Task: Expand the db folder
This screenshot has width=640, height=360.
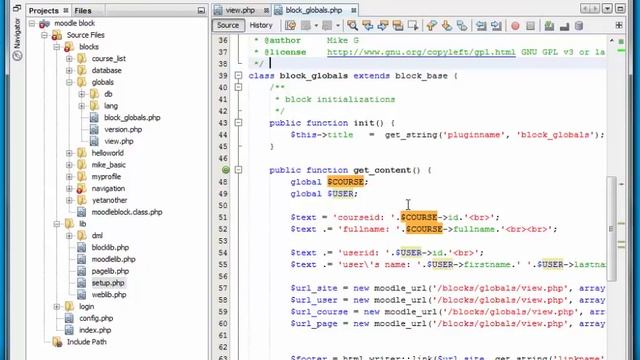Action: tap(82, 94)
